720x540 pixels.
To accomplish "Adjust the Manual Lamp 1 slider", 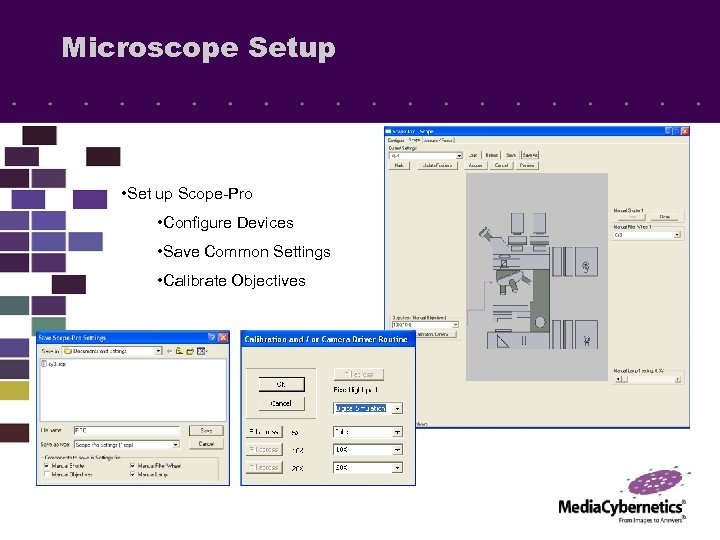I will coord(648,379).
